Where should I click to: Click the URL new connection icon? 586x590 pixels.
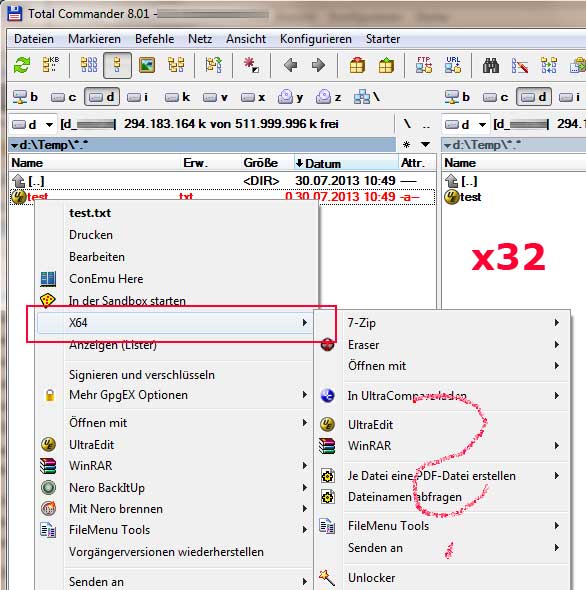click(453, 65)
